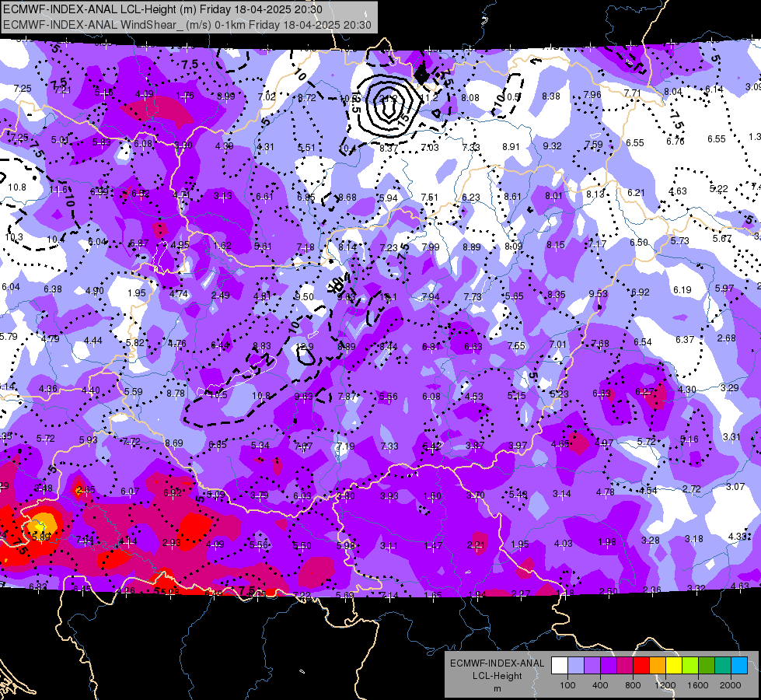Click legend label ECMWF-INDEX-ANAL
This screenshot has width=761, height=700.
(497, 663)
